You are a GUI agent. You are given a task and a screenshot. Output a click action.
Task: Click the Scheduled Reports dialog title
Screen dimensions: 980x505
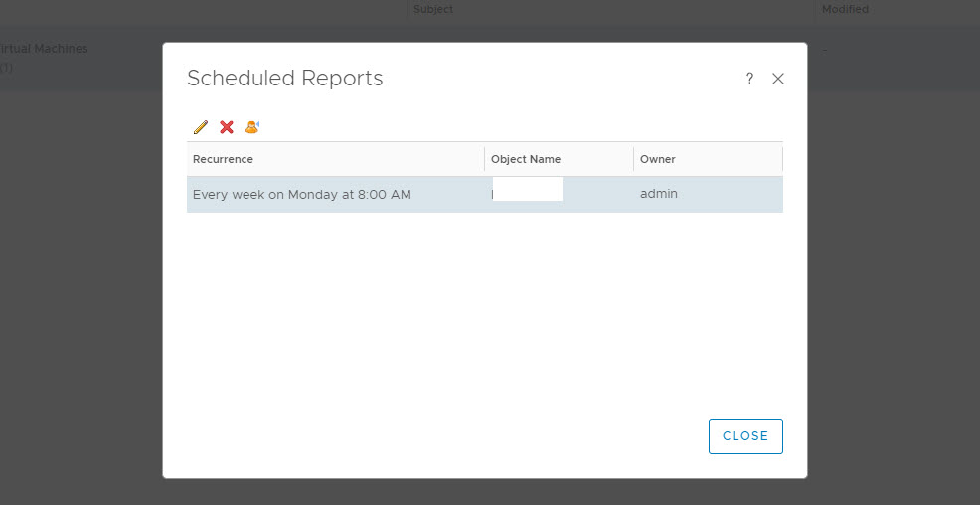pyautogui.click(x=285, y=79)
